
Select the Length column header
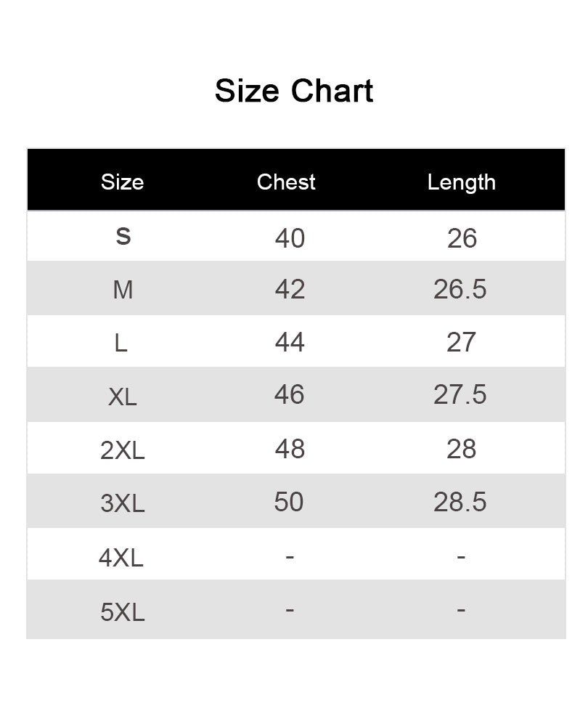[462, 182]
